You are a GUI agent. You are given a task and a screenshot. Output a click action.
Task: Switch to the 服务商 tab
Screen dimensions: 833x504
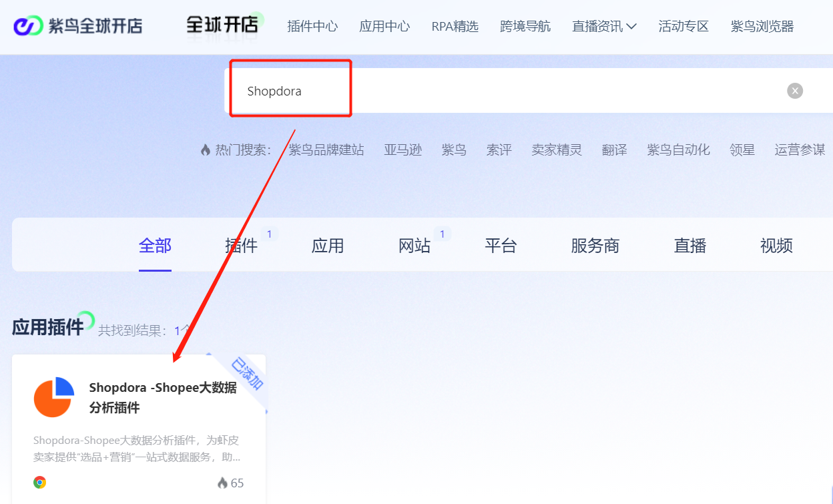coord(595,246)
